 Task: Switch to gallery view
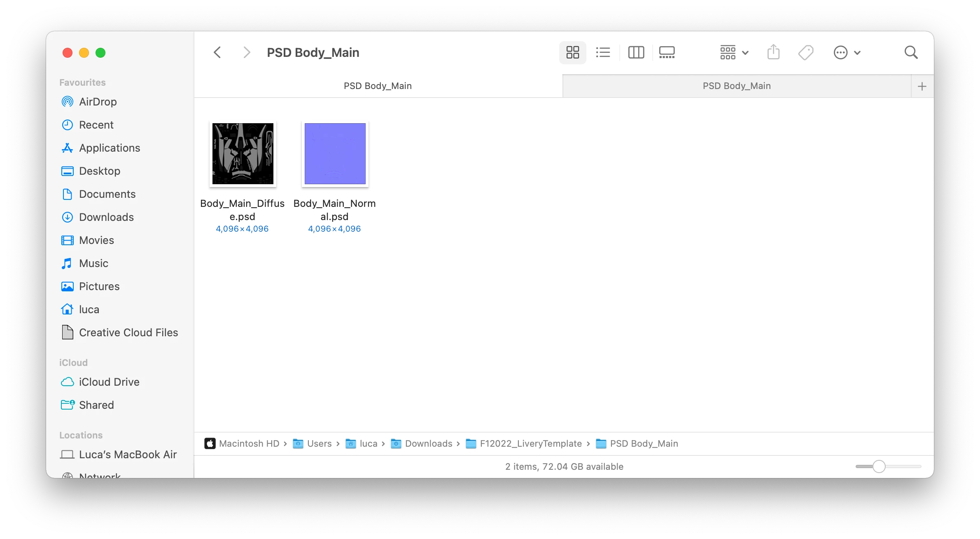tap(667, 52)
